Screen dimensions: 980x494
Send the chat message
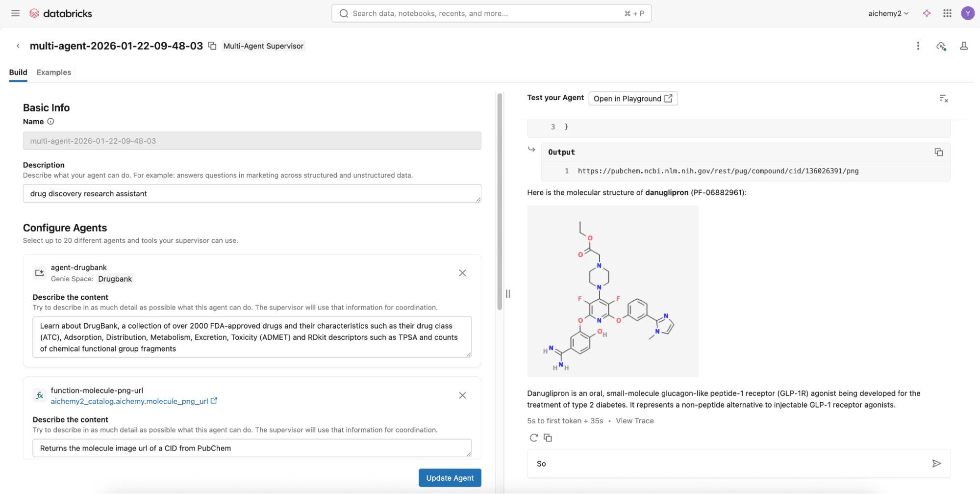pyautogui.click(x=936, y=464)
